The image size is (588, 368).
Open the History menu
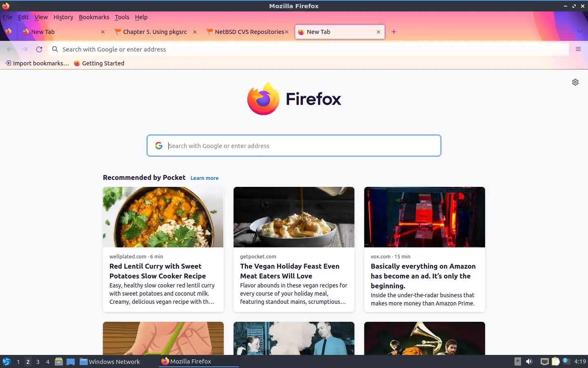tap(63, 17)
